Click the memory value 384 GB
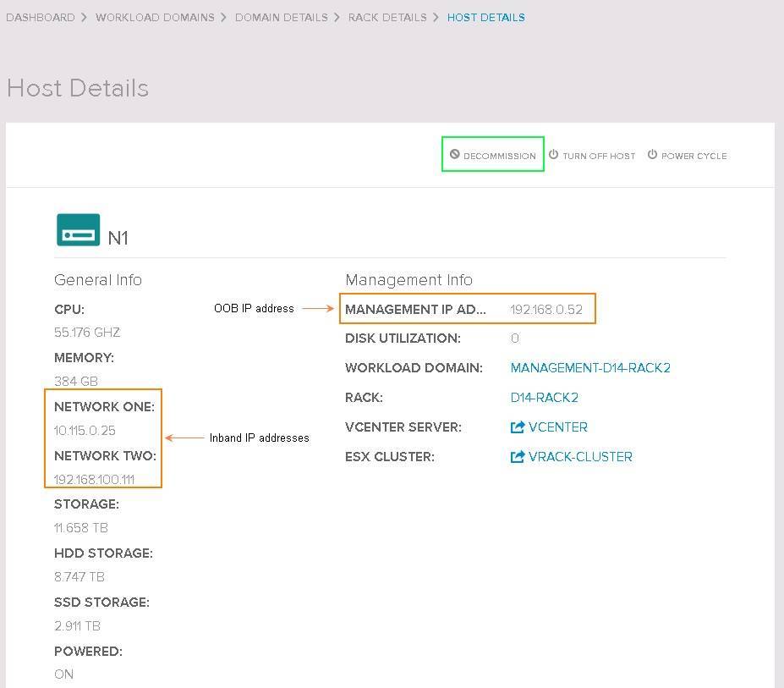The image size is (784, 688). [x=76, y=382]
